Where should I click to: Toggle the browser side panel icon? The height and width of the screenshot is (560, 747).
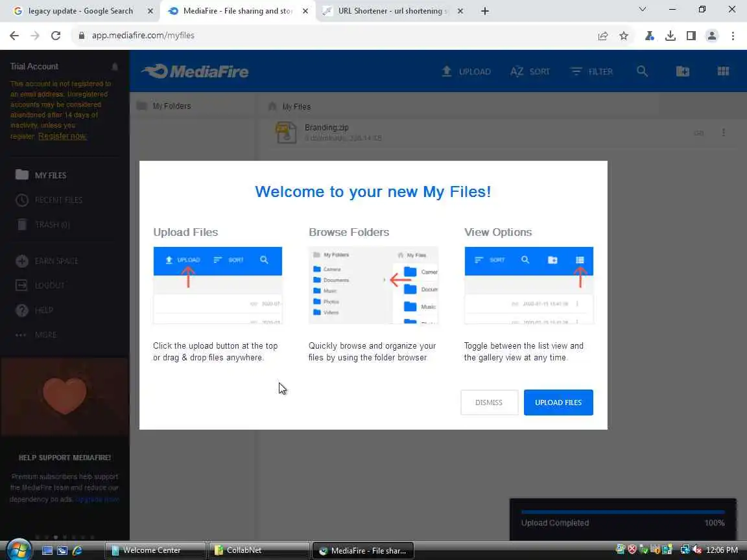691,36
